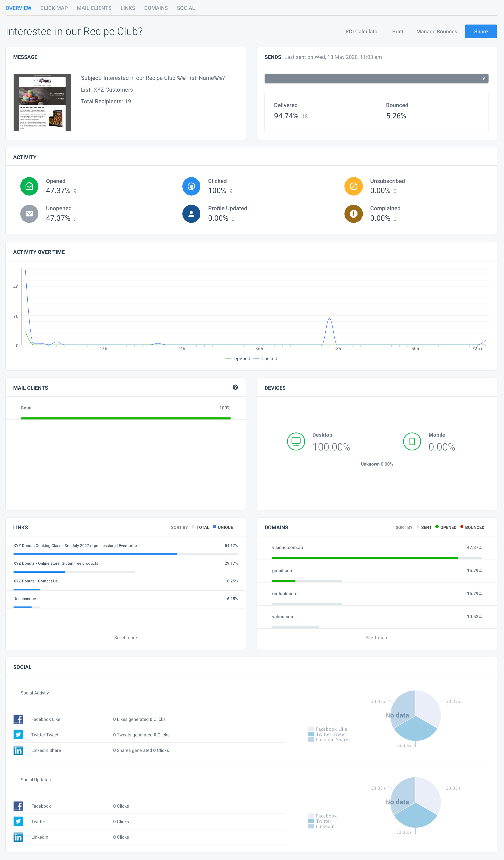Click the Desktop monitor device icon

[296, 441]
